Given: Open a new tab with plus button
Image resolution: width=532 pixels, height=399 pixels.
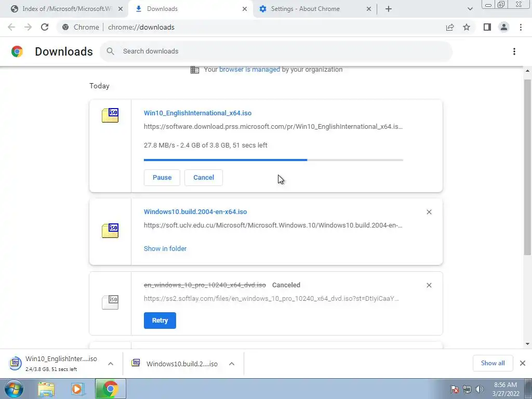Looking at the screenshot, I should point(389,9).
